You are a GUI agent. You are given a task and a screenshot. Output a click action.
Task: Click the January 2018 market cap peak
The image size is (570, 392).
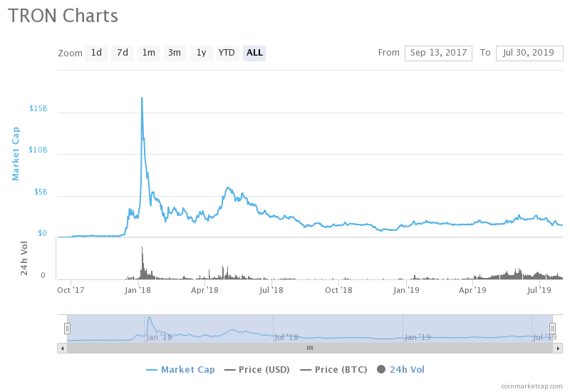tap(142, 98)
